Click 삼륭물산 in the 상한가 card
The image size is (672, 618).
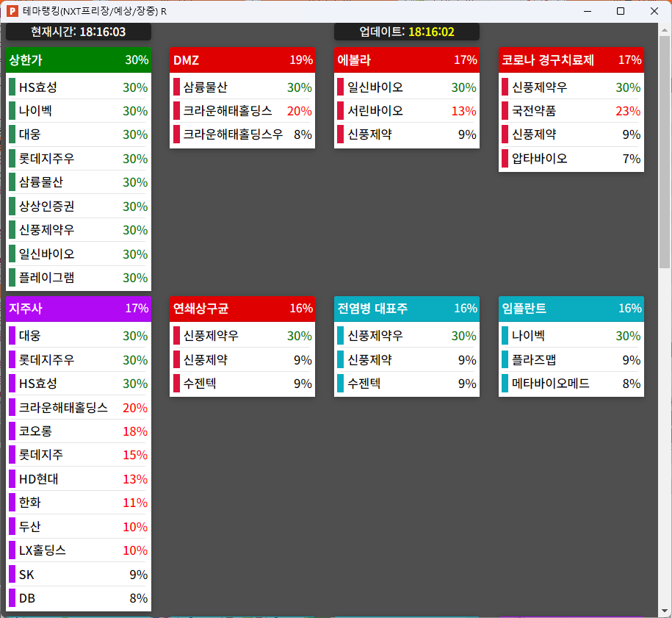[79, 182]
